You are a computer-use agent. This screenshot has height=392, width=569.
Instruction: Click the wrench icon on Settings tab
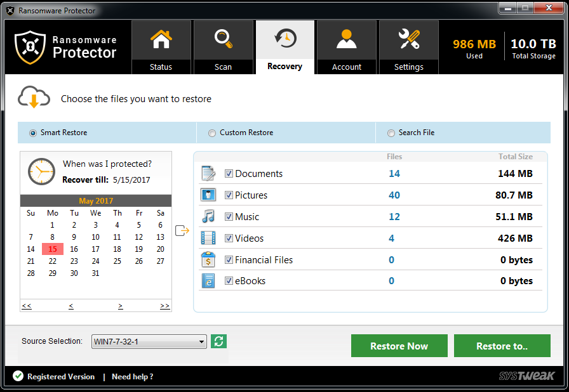point(409,39)
